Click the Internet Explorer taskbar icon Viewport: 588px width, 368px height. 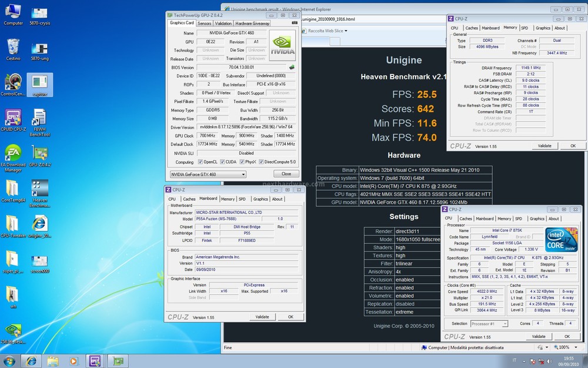31,362
